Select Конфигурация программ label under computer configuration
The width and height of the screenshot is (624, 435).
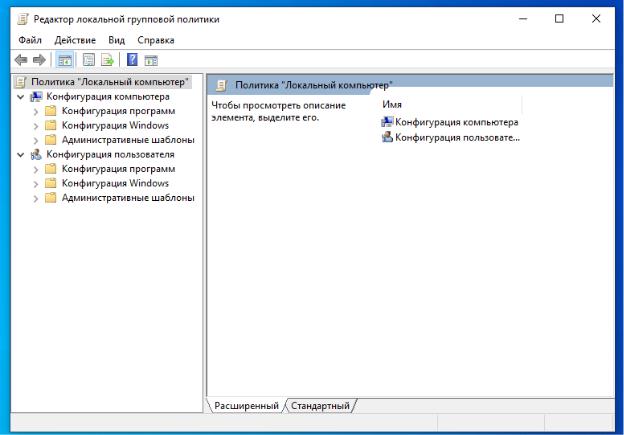pyautogui.click(x=118, y=111)
